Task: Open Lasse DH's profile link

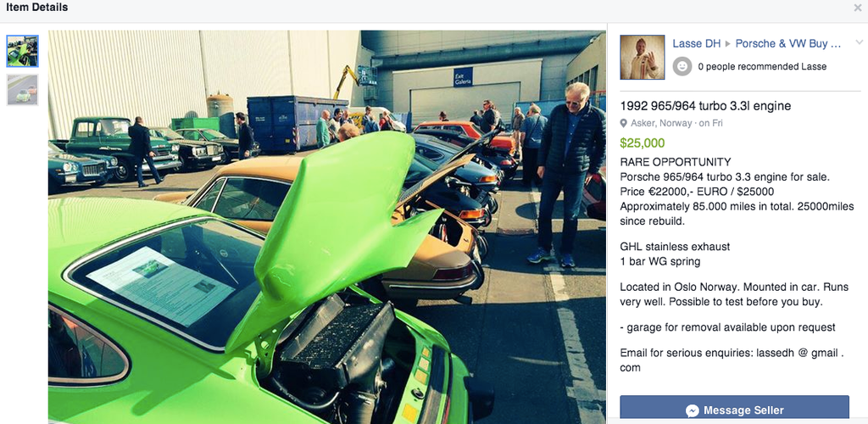Action: click(x=697, y=43)
